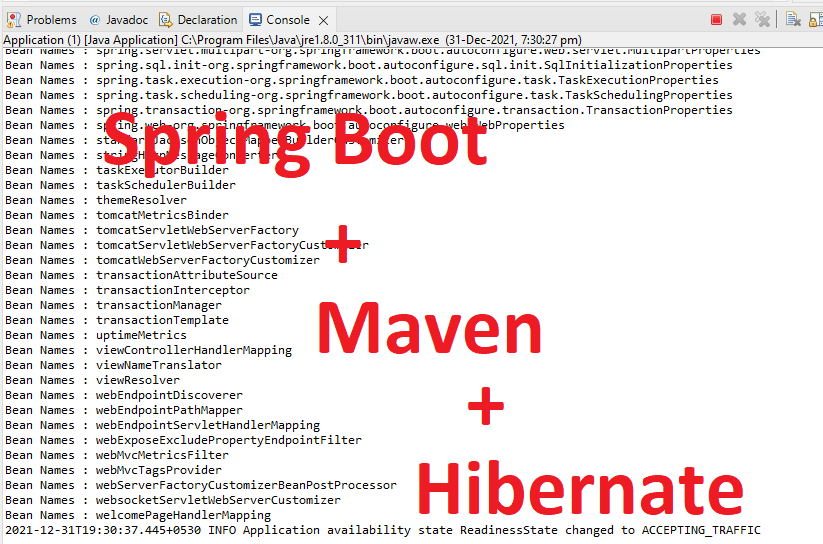The image size is (823, 544).
Task: Click the tomcatWebServerFactoryCustomizer bean line
Action: coord(163,260)
